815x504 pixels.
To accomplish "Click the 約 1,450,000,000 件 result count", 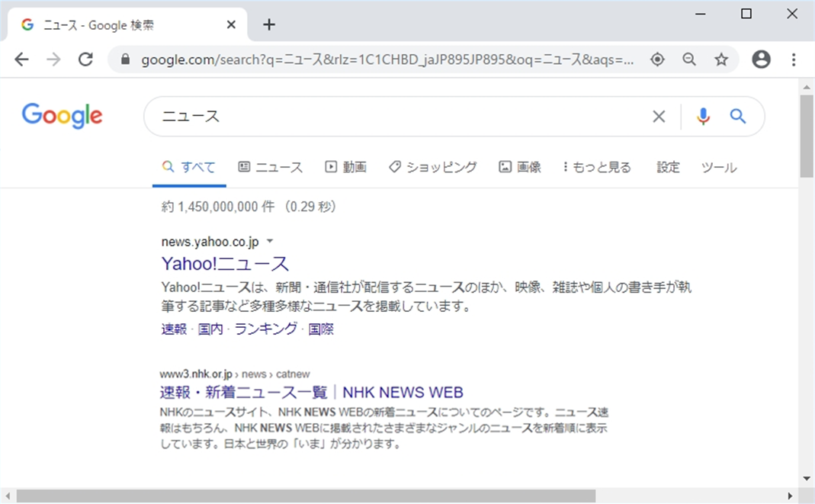I will [217, 207].
